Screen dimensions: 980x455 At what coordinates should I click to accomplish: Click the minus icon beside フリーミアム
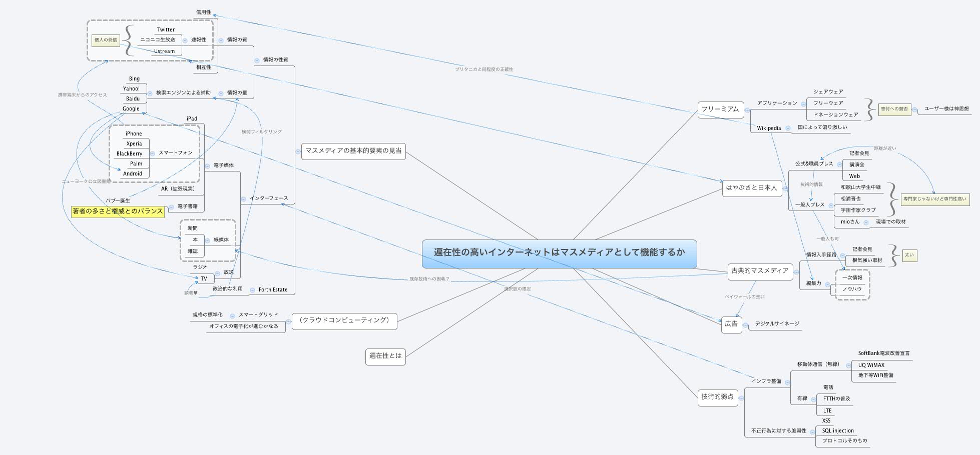point(748,110)
